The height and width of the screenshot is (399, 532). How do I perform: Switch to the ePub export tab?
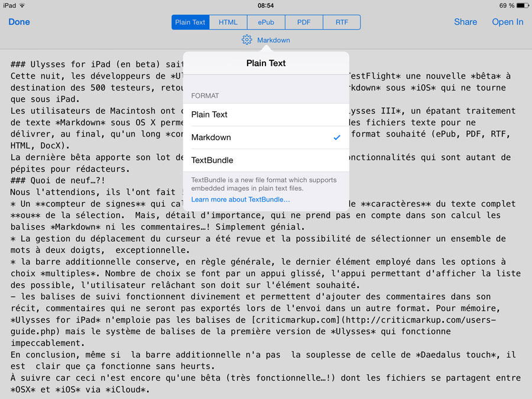coord(266,22)
